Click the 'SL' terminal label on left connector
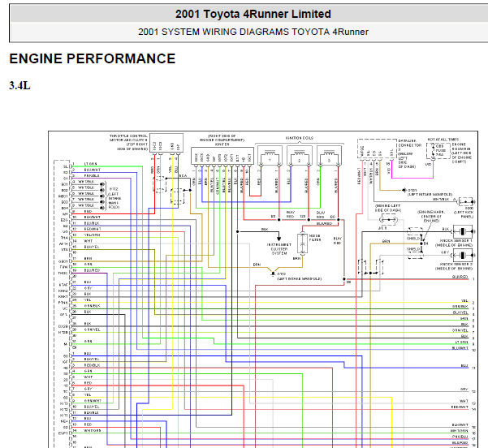The width and height of the screenshot is (488, 448). pos(66,166)
